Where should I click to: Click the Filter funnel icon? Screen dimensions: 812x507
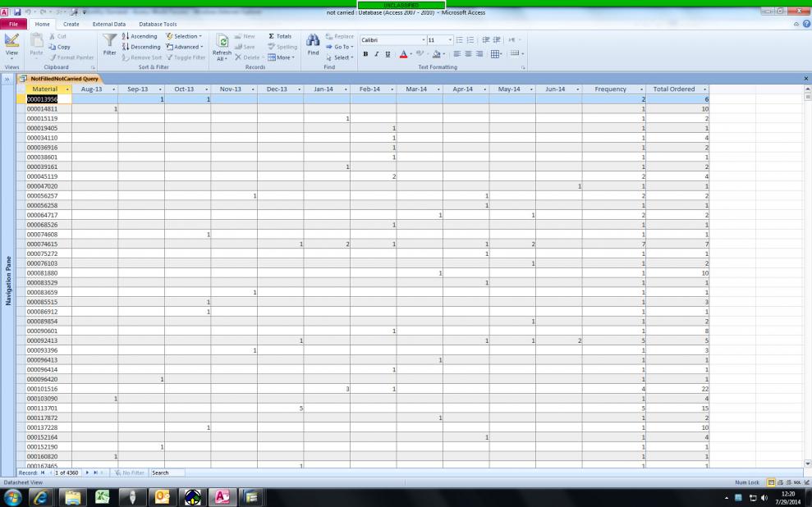tap(109, 44)
